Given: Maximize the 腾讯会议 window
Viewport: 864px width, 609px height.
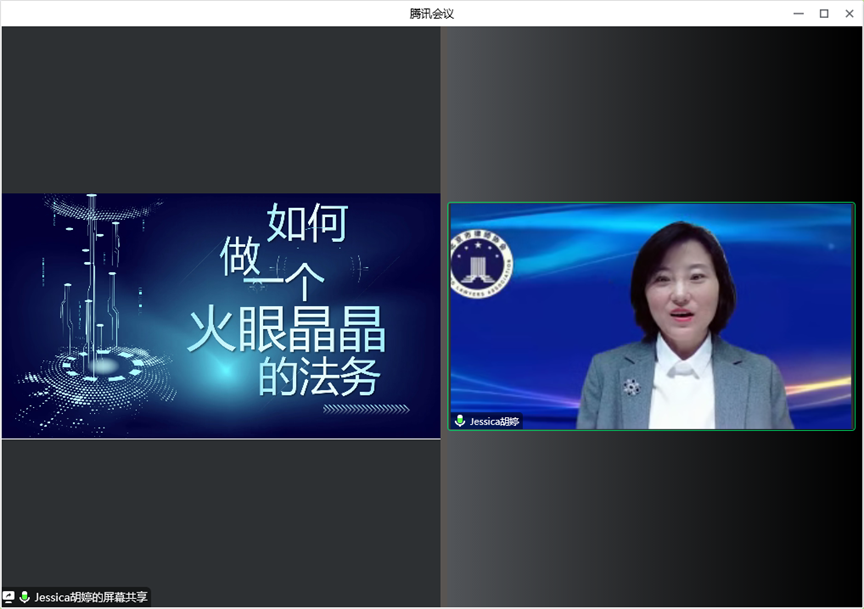Looking at the screenshot, I should [824, 13].
